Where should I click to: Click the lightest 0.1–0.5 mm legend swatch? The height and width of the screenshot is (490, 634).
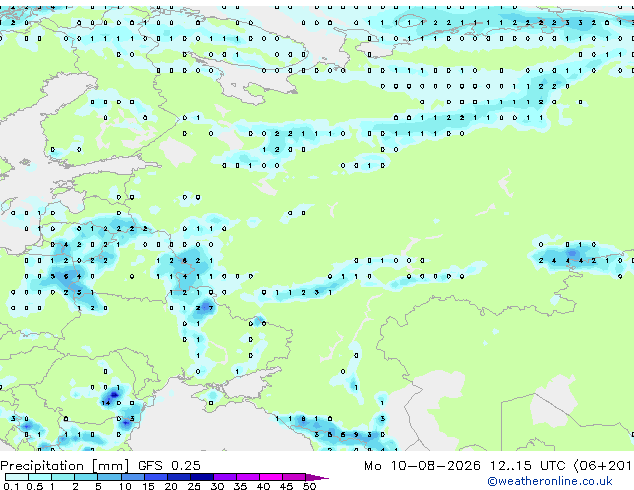pyautogui.click(x=17, y=477)
